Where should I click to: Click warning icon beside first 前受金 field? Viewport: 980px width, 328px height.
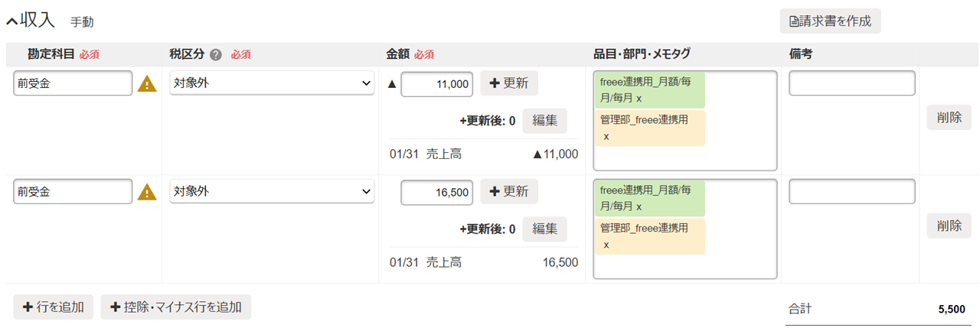click(146, 84)
